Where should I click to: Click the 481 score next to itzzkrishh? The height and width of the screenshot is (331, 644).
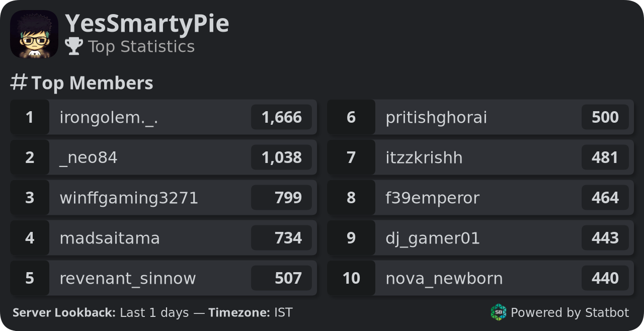(605, 157)
